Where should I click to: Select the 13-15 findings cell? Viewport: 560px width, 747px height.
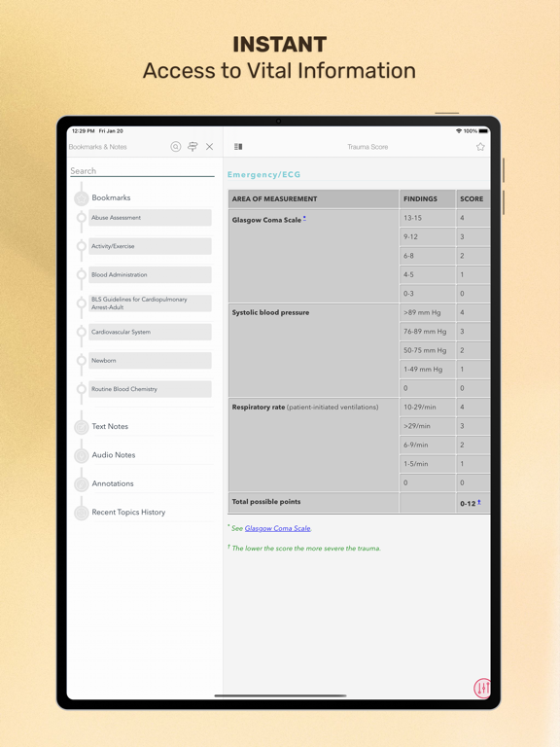(x=427, y=218)
